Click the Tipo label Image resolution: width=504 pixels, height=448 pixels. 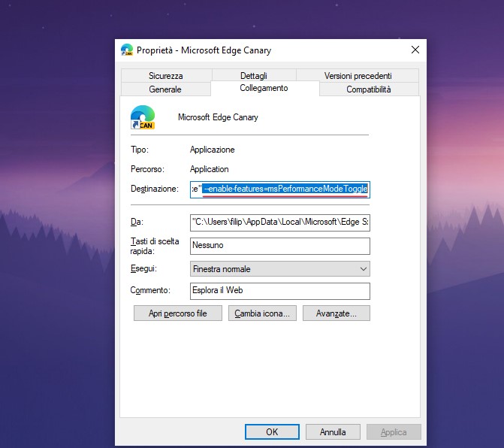click(140, 150)
